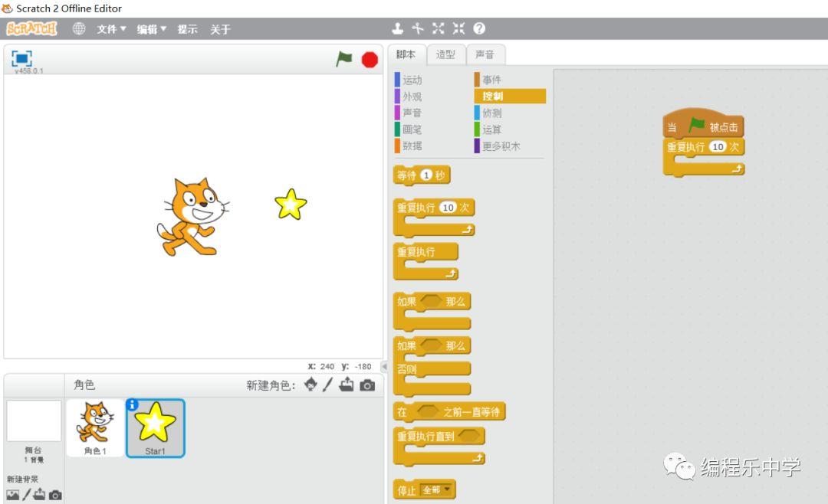Screen dimensions: 828x504
Task: Take backdrop photo with camera icon
Action: 55,495
